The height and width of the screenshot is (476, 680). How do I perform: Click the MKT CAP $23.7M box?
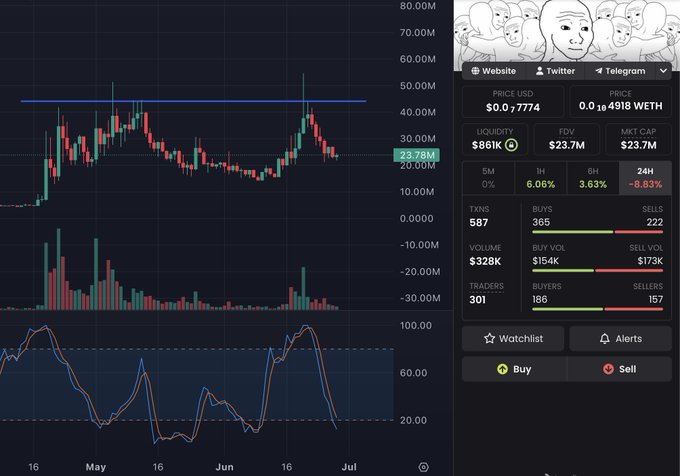click(x=638, y=139)
